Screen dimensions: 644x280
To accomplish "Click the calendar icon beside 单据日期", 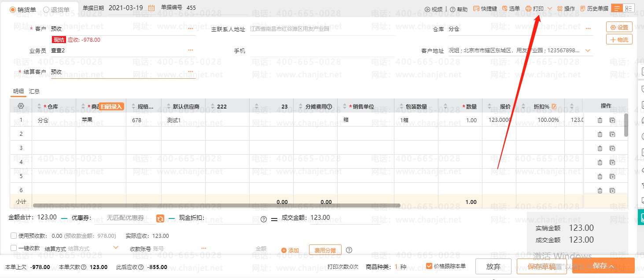I will (151, 8).
